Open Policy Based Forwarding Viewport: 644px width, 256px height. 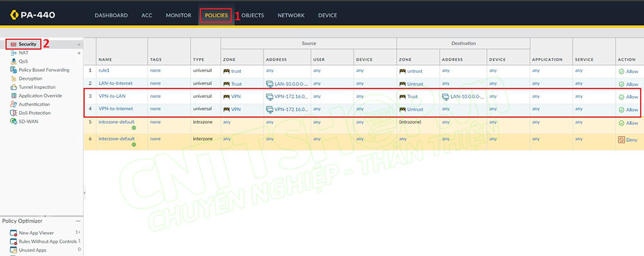(44, 70)
